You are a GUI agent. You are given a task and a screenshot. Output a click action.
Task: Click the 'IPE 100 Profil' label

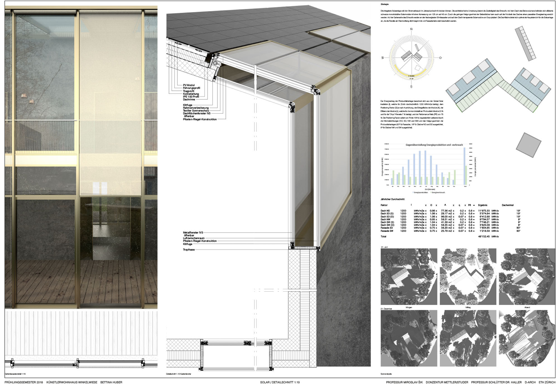[x=191, y=97]
